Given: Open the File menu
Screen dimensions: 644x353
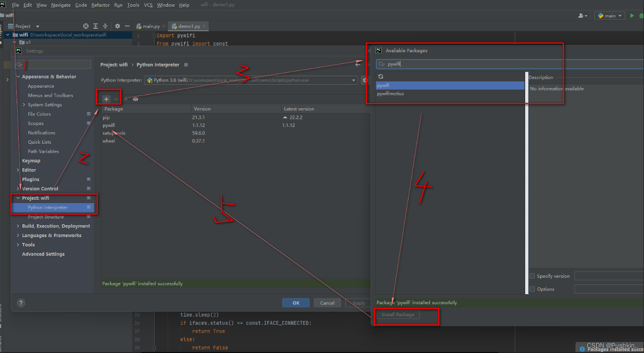Looking at the screenshot, I should coord(15,5).
